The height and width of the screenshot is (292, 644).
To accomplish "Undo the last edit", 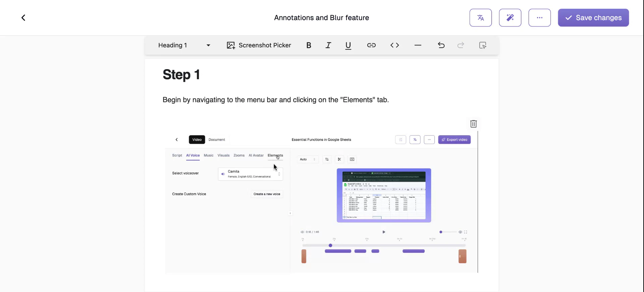I will pos(441,45).
